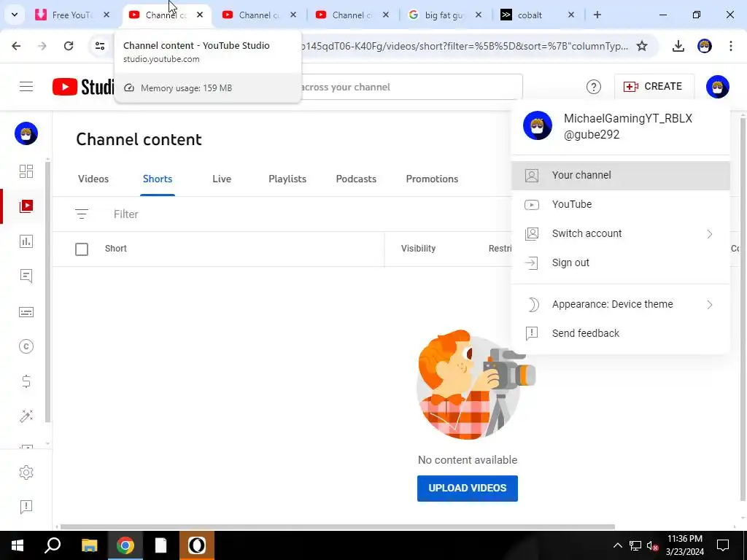The width and height of the screenshot is (747, 560).
Task: Click the filter lines icon
Action: (x=82, y=214)
